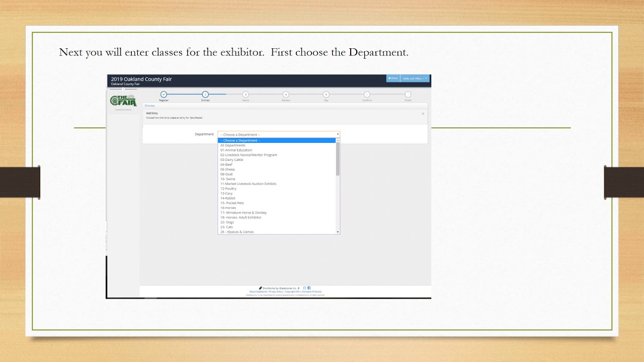Click the Home button in the header

[393, 78]
